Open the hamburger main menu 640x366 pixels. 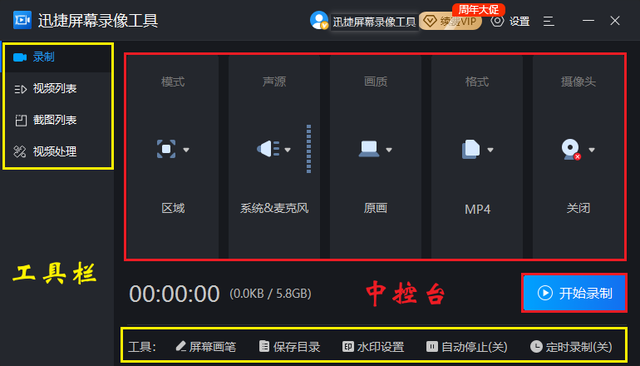point(549,21)
